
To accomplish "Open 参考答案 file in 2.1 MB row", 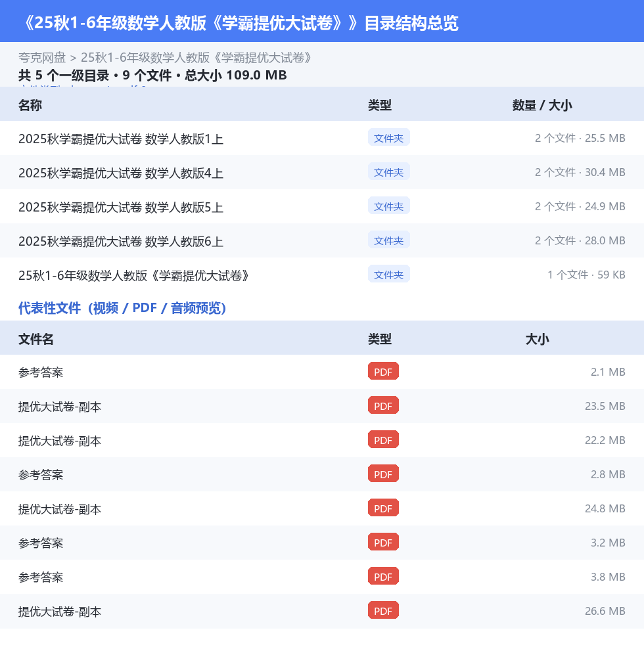I will pos(41,372).
